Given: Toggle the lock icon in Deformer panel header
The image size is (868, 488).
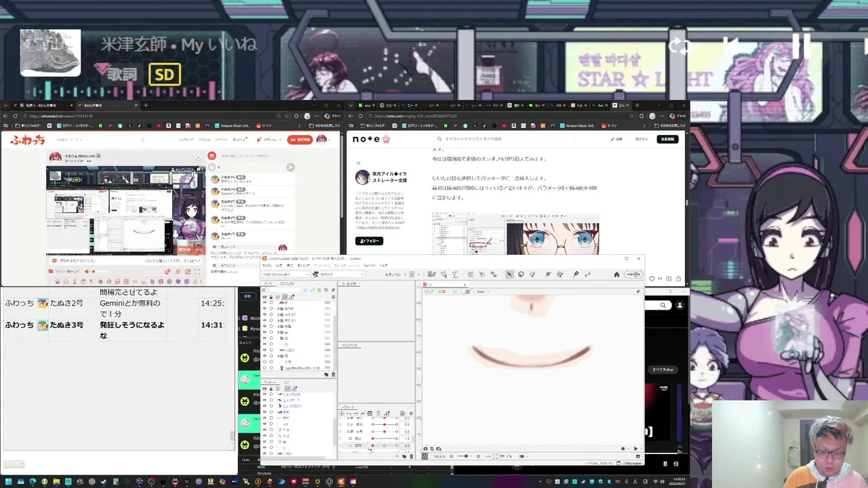Looking at the screenshot, I should (271, 388).
